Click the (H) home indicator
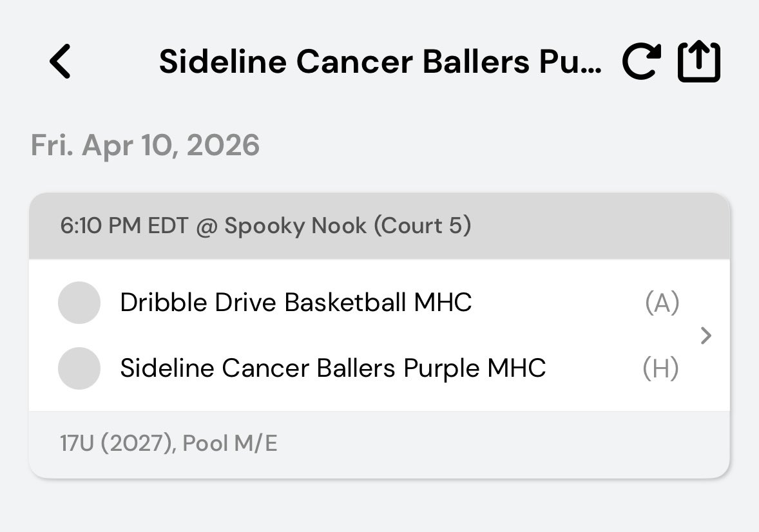 point(660,368)
